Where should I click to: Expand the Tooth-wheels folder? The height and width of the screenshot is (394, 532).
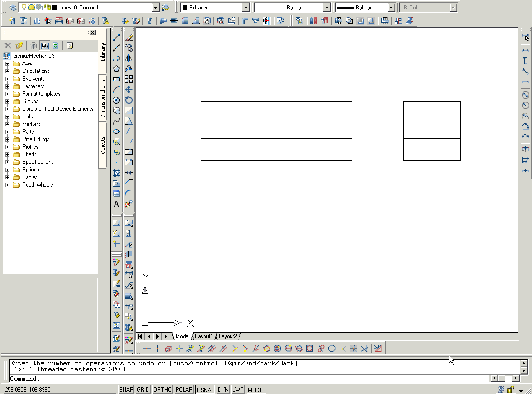point(7,185)
